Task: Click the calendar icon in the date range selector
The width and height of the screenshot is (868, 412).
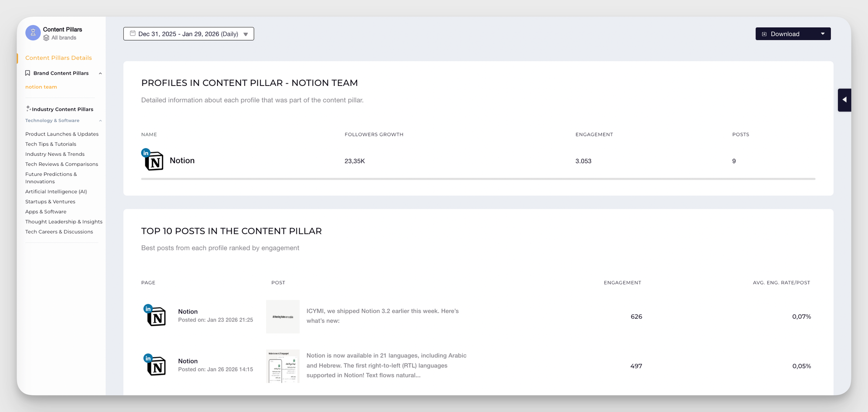Action: coord(133,33)
